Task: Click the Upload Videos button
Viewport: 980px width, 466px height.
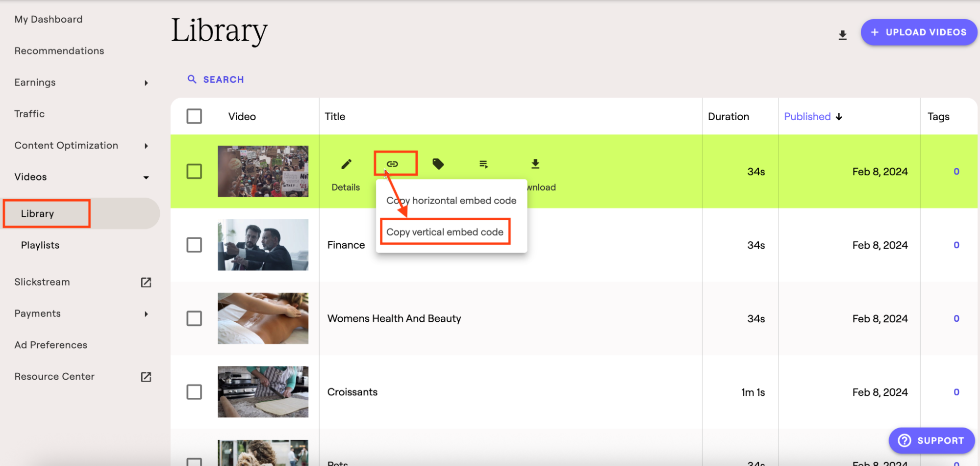Action: tap(919, 32)
